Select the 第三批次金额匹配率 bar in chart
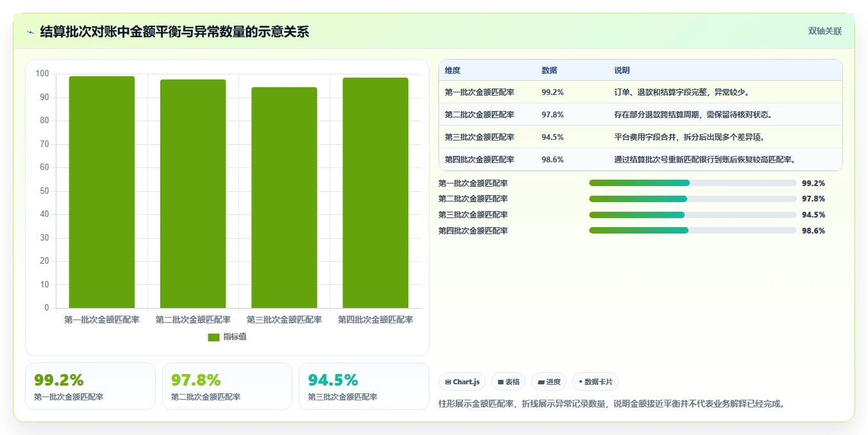Image resolution: width=868 pixels, height=435 pixels. point(284,198)
